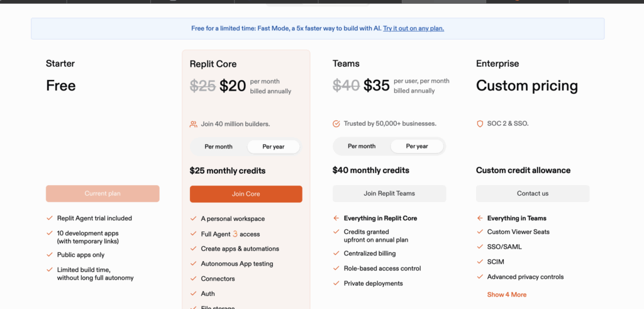644x309 pixels.
Task: Click the shield icon next to "SOC 2 & SSO"
Action: (480, 123)
